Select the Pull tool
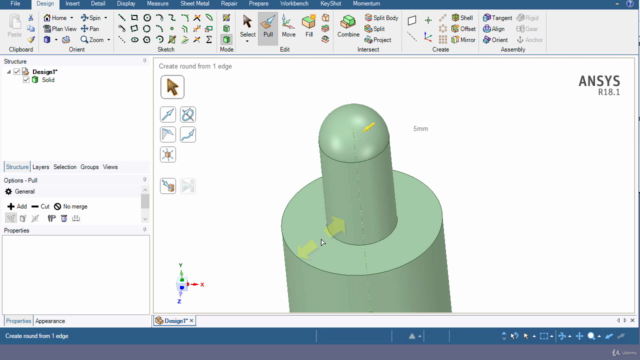 (x=268, y=27)
